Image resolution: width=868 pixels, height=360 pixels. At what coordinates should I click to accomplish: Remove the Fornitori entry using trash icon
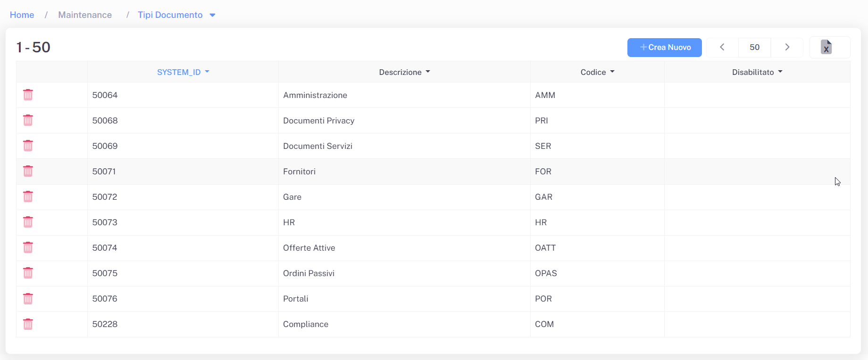click(x=28, y=172)
